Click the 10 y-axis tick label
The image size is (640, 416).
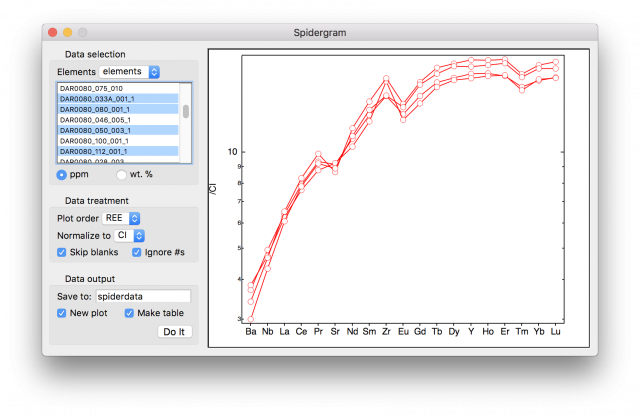pyautogui.click(x=232, y=152)
